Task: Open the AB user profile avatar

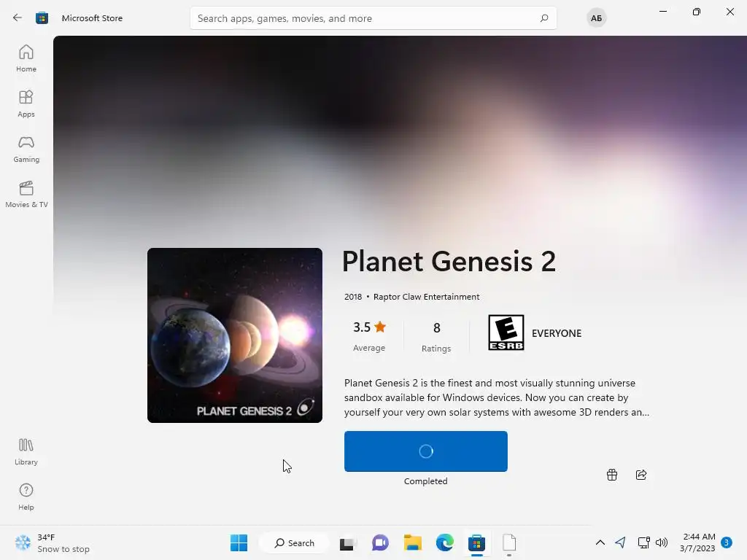Action: click(596, 18)
